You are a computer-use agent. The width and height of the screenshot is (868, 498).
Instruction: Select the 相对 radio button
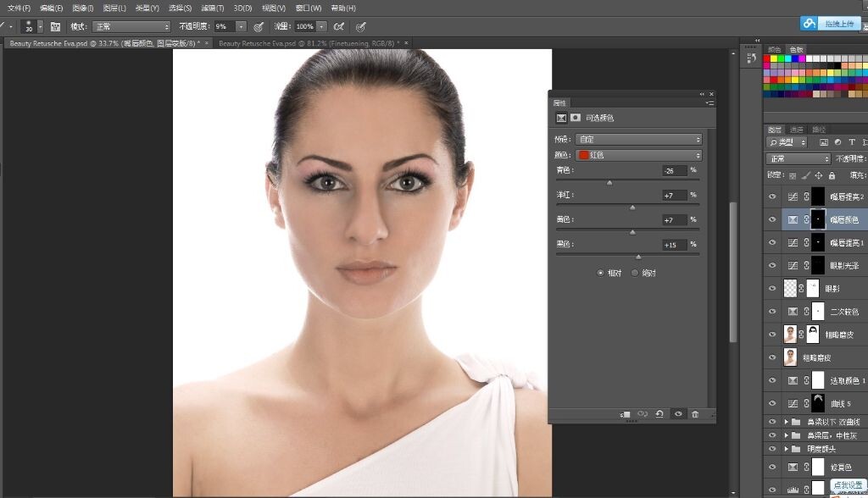click(x=600, y=273)
